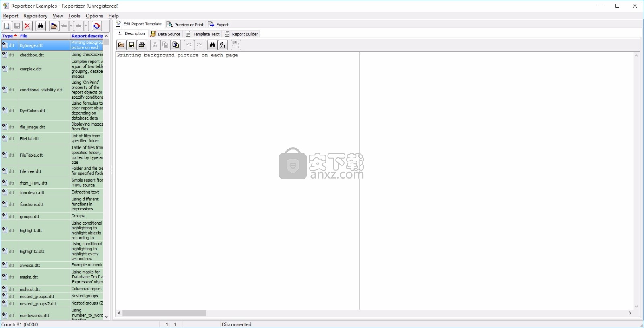Click the open folder icon in the repository toolbar

[x=54, y=26]
